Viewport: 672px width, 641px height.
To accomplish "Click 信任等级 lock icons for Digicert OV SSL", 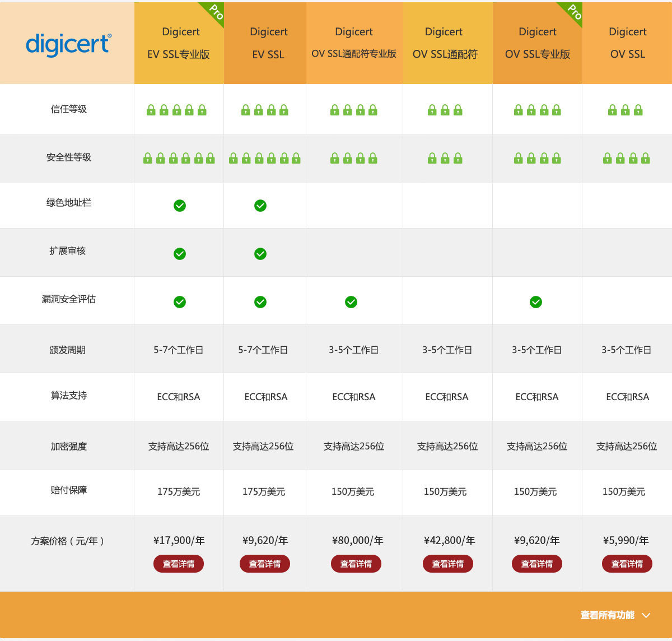I will [626, 110].
